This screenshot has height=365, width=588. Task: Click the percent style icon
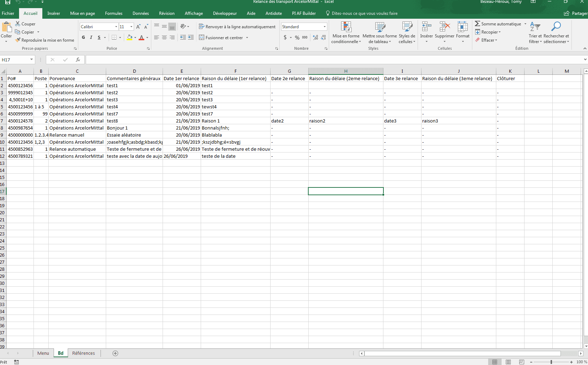click(297, 37)
